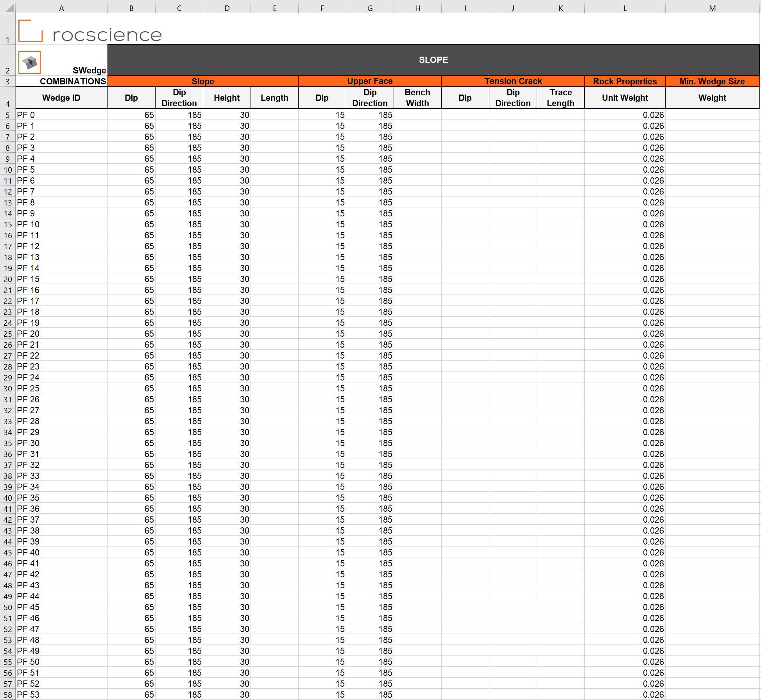Click the Wedge ID column heading
This screenshot has width=761, height=700.
[x=61, y=98]
